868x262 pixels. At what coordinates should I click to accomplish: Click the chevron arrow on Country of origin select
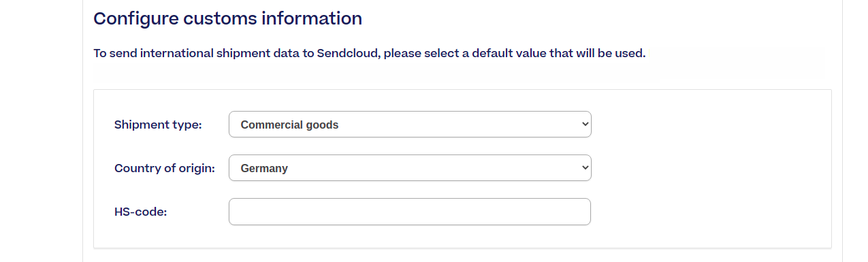[x=584, y=168]
